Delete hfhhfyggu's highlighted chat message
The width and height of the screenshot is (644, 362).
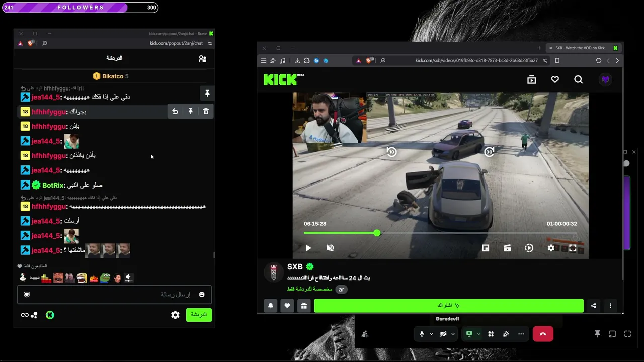[206, 111]
